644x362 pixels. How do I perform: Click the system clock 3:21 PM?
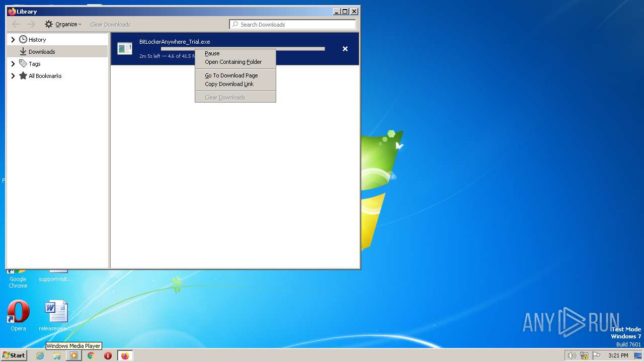pyautogui.click(x=618, y=355)
